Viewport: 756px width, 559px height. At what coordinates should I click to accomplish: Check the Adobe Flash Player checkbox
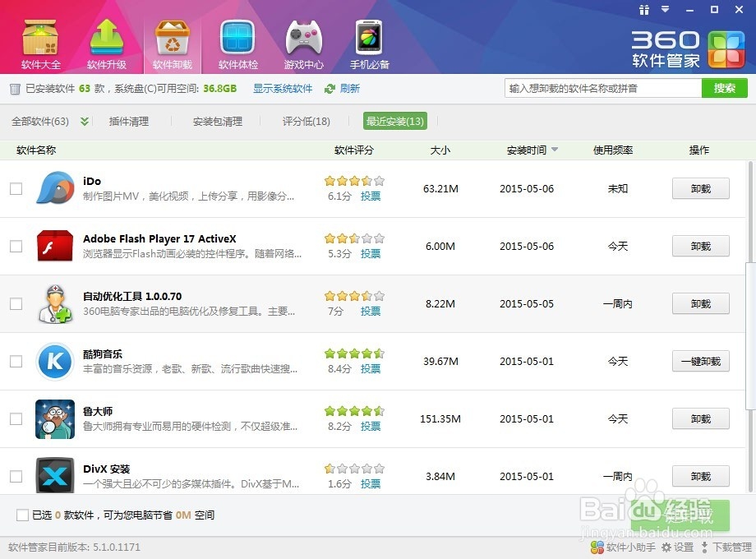16,246
